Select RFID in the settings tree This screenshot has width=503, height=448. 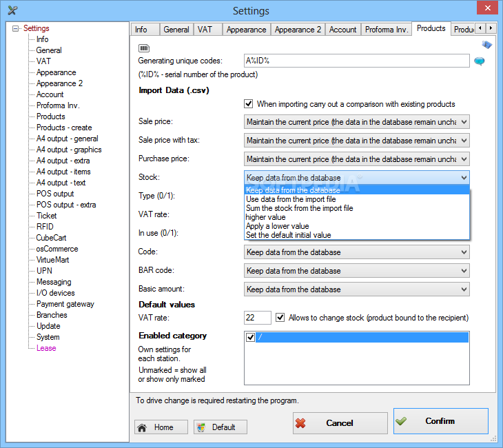point(45,227)
